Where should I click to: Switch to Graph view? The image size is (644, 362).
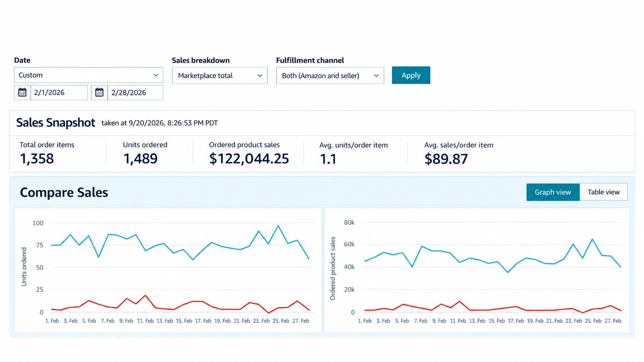coord(553,192)
